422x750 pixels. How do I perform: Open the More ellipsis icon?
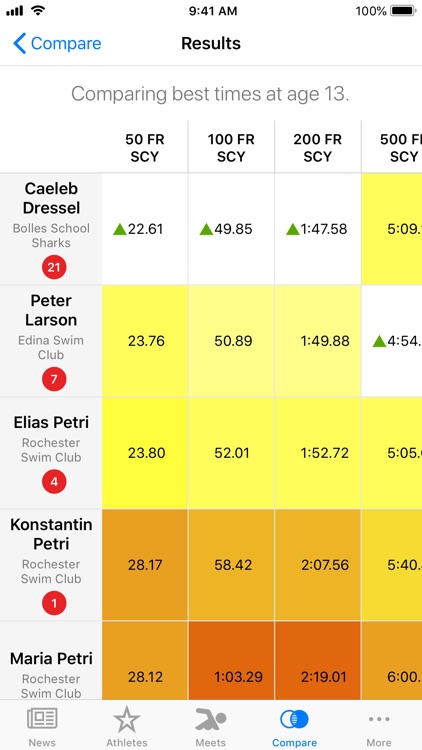[379, 718]
